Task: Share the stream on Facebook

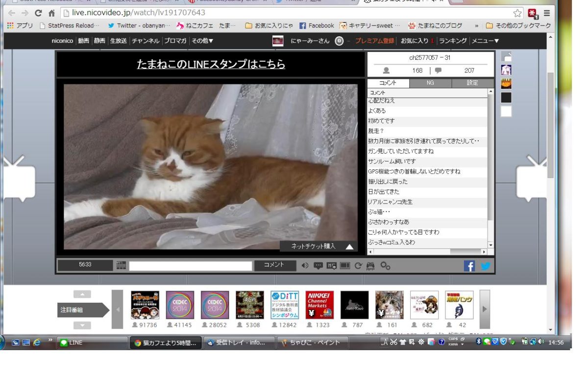Action: click(469, 265)
